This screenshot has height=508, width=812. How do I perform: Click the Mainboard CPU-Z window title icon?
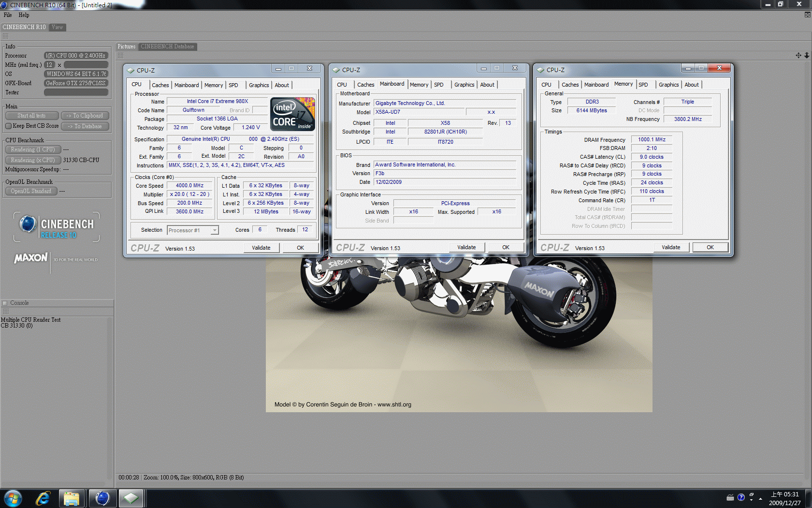pos(336,70)
